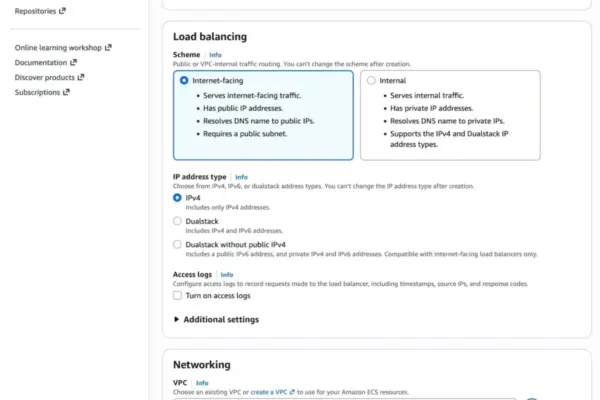Viewport: 600px width, 400px height.
Task: Enable the Turn on access logs checkbox
Action: 177,296
